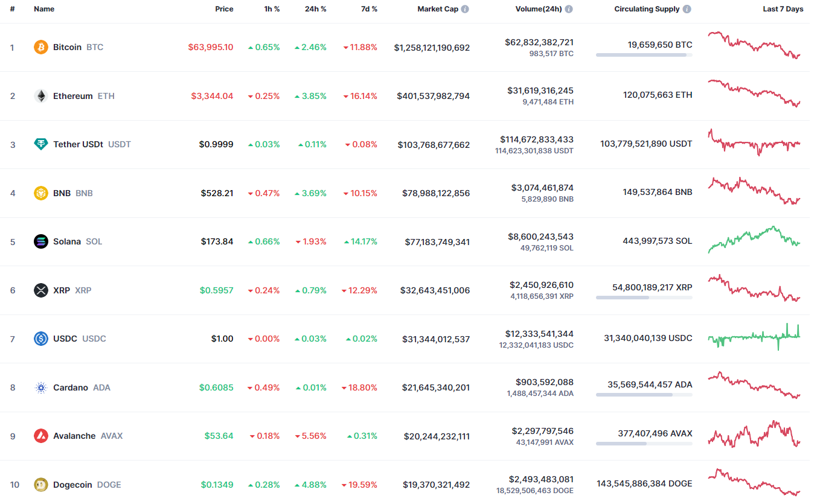Screen dimensions: 820x504
Task: Sort by 24h % column header
Action: tap(315, 10)
